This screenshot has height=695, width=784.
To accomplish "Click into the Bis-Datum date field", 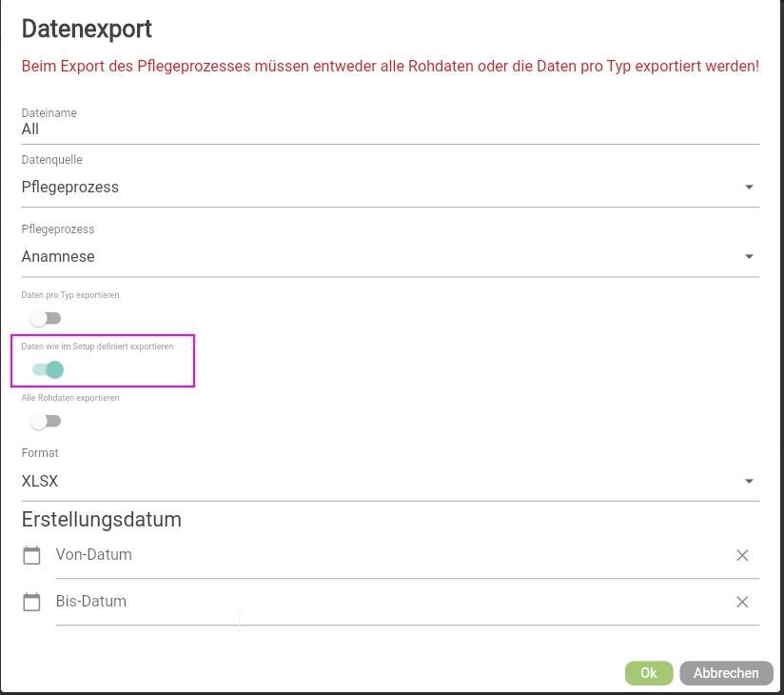I will tap(381, 602).
